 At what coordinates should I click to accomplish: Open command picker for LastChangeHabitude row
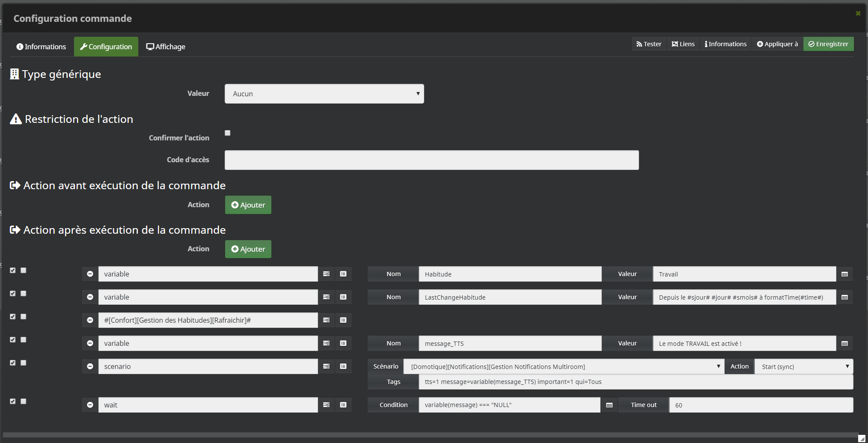click(343, 297)
